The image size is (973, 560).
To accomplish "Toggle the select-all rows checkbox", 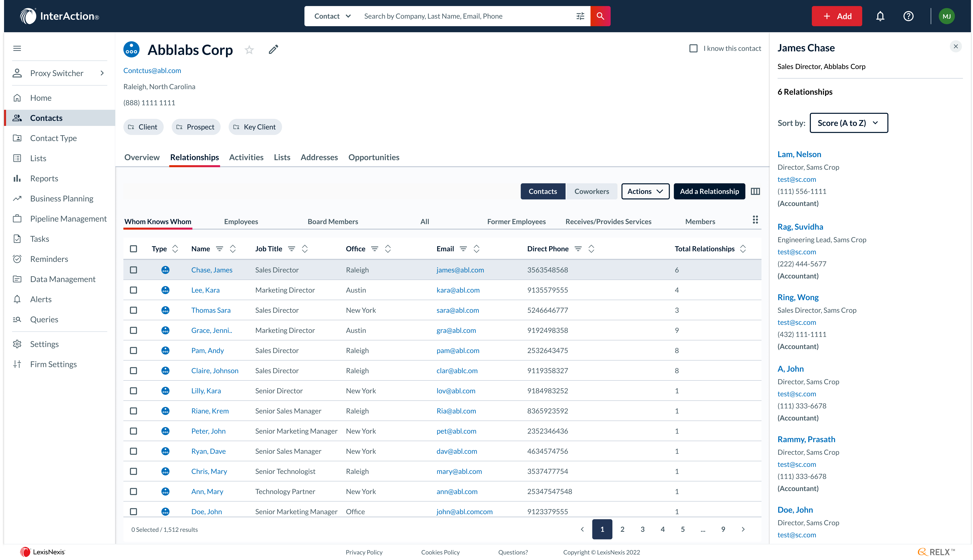I will [x=133, y=249].
